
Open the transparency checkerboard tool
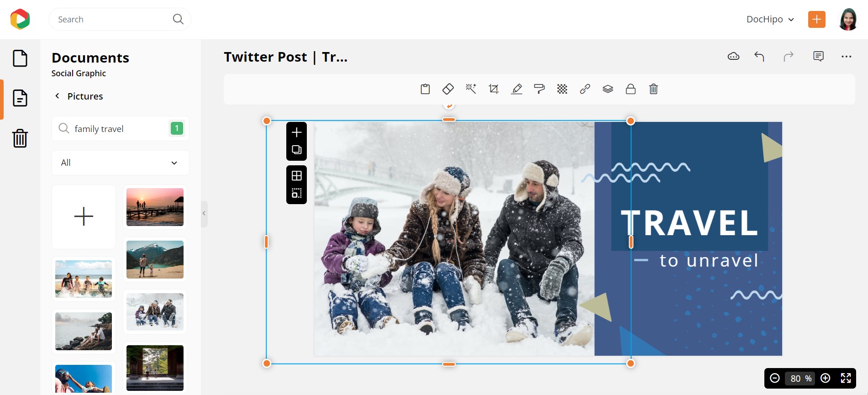pyautogui.click(x=562, y=89)
